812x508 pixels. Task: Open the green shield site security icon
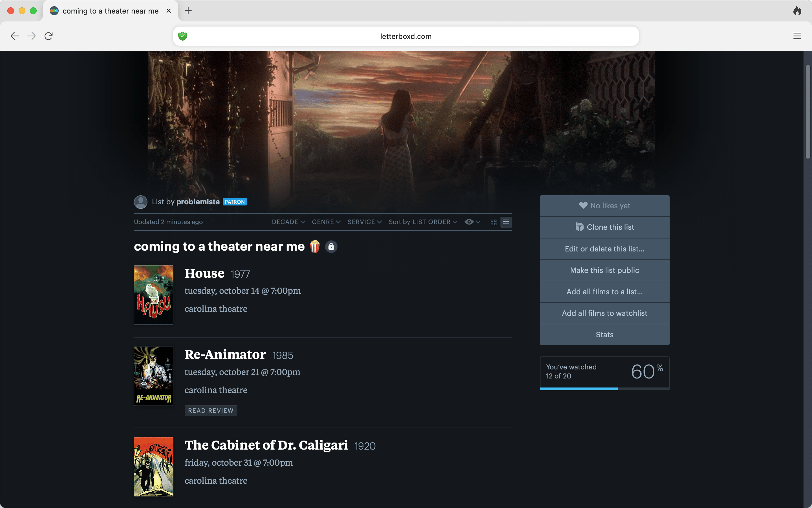pos(182,36)
